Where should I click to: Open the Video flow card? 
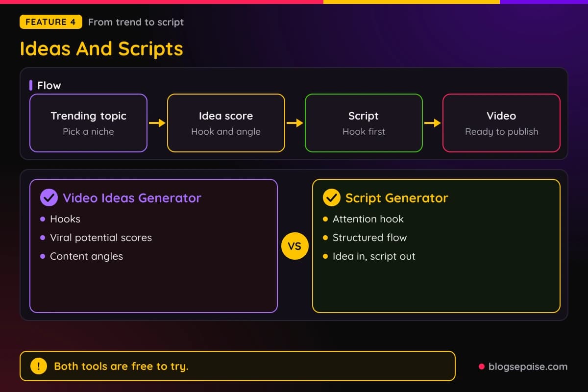point(501,123)
